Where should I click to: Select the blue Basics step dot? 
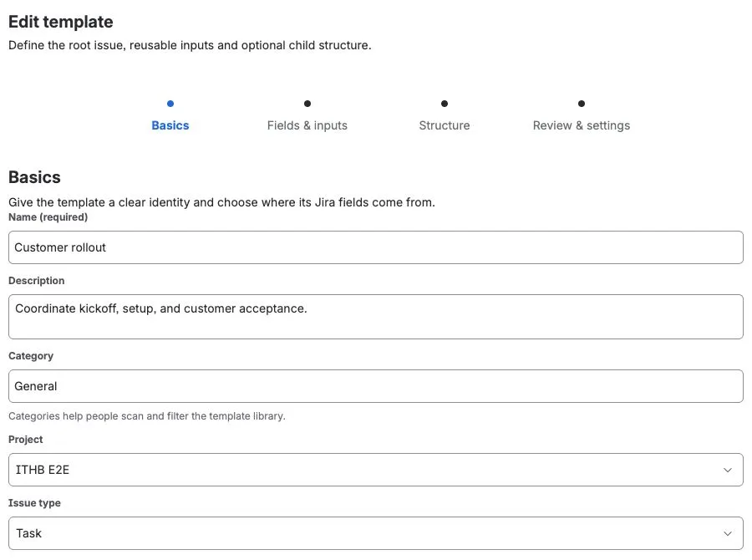(170, 104)
